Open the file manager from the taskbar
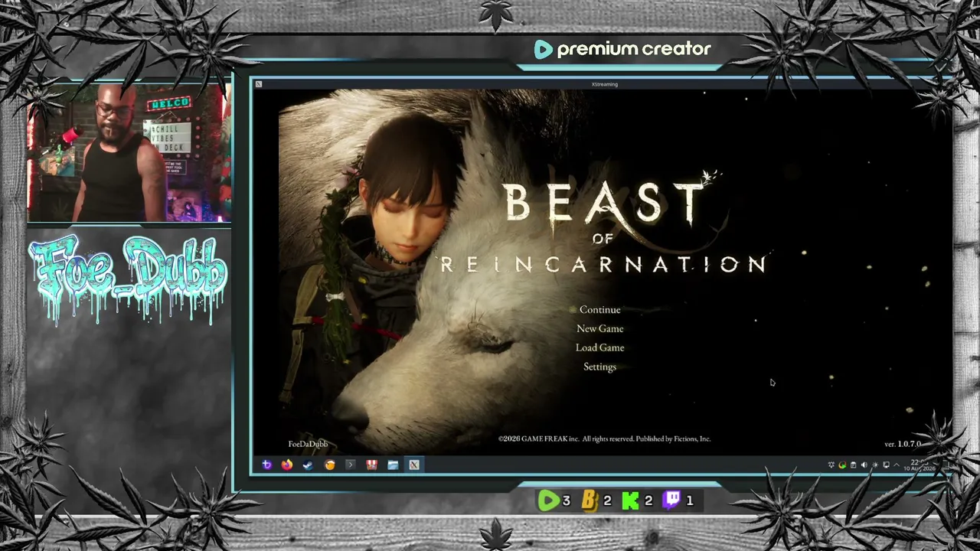Screen dimensions: 980x551 tap(393, 465)
